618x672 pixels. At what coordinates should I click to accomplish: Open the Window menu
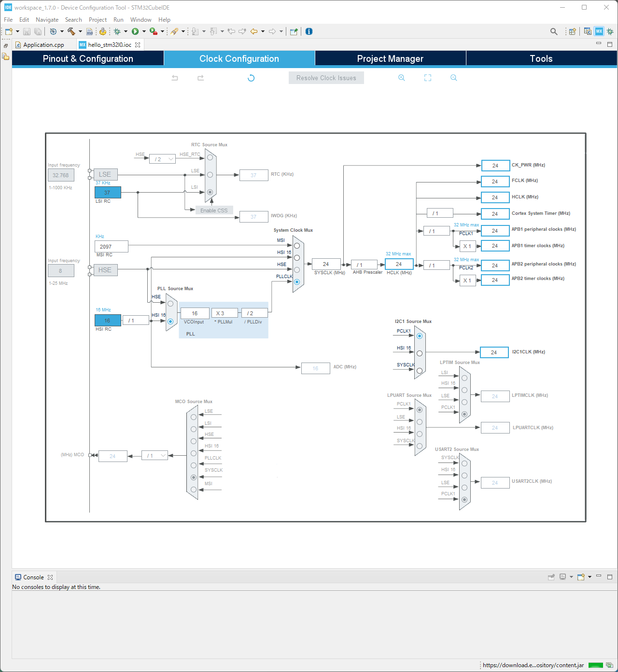click(x=140, y=20)
